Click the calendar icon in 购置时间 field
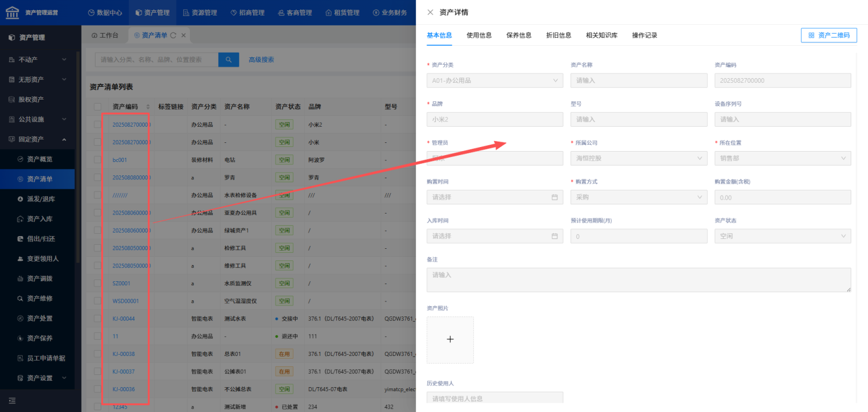Screen dimensions: 868x412 [x=554, y=197]
